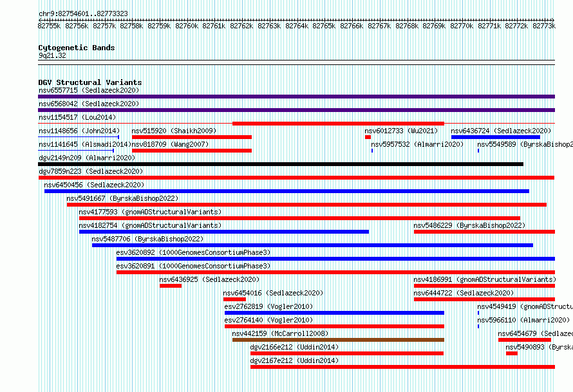Viewport: 573px width, 392px height.
Task: Click the nsv6450456 (Sedlazeck2020) label
Action: tap(94, 185)
